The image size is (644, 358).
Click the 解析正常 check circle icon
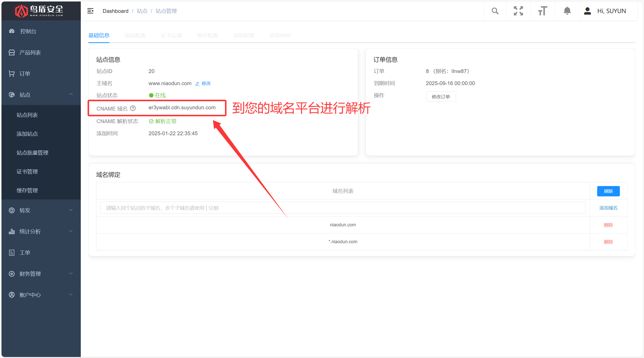(151, 121)
